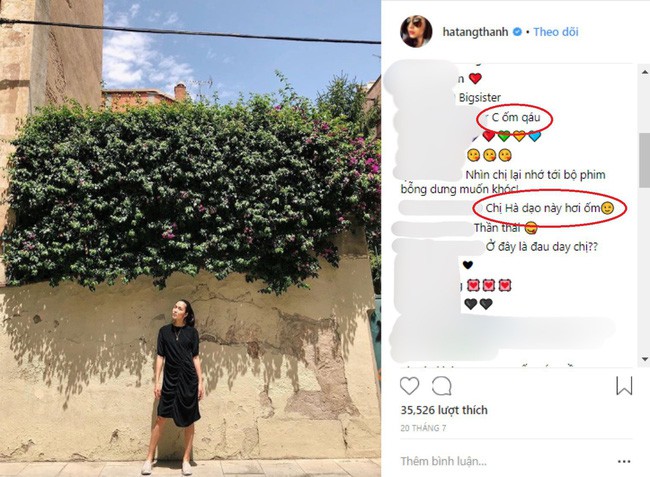The height and width of the screenshot is (477, 650).
Task: Click the blue verified badge
Action: point(517,32)
